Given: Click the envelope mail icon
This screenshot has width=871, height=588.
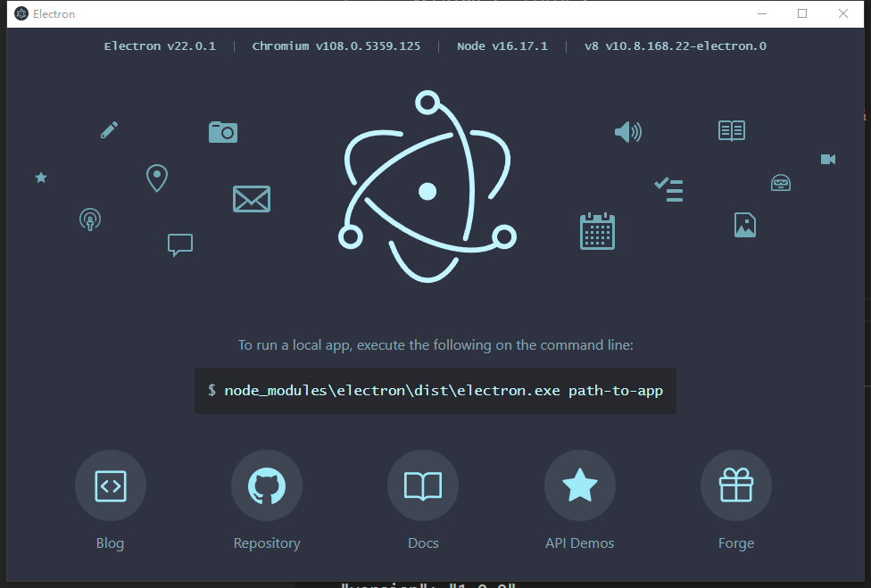Looking at the screenshot, I should click(252, 199).
